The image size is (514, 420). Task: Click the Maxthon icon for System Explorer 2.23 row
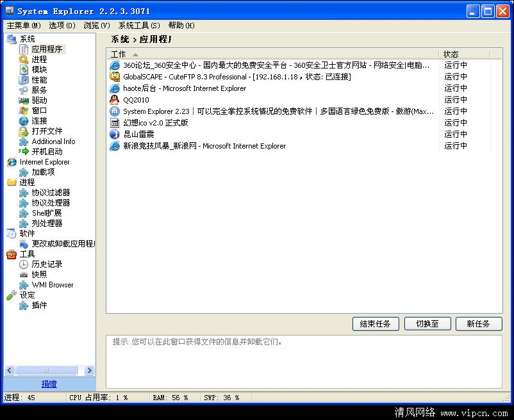point(115,111)
